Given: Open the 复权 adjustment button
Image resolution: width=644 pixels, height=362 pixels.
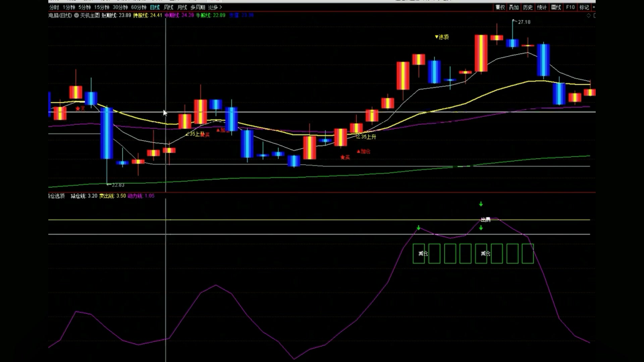Looking at the screenshot, I should [500, 7].
